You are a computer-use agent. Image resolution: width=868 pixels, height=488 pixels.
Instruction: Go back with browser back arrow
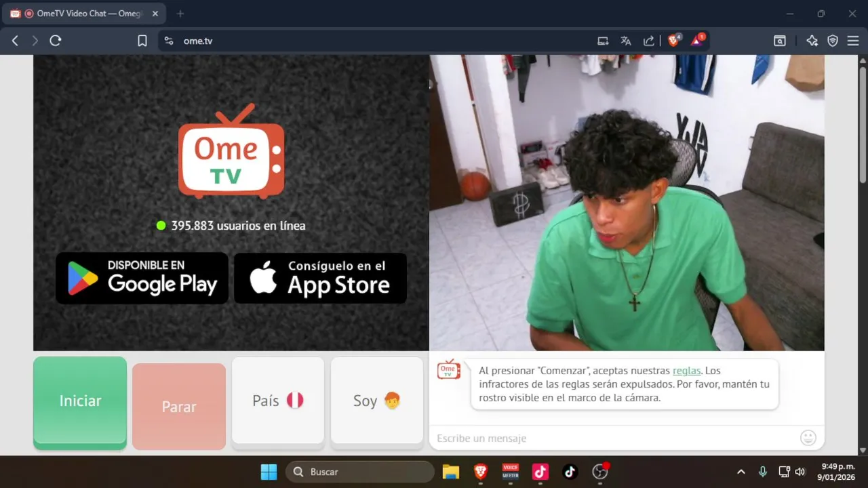coord(15,41)
